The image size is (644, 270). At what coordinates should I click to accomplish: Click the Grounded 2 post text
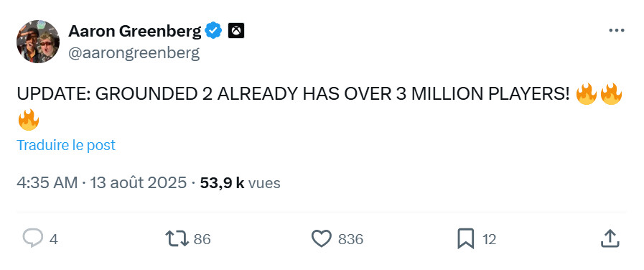pyautogui.click(x=319, y=107)
